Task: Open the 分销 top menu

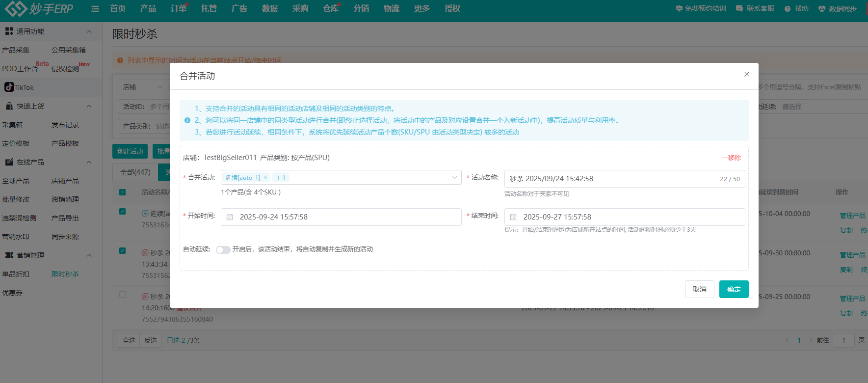Action: [361, 9]
